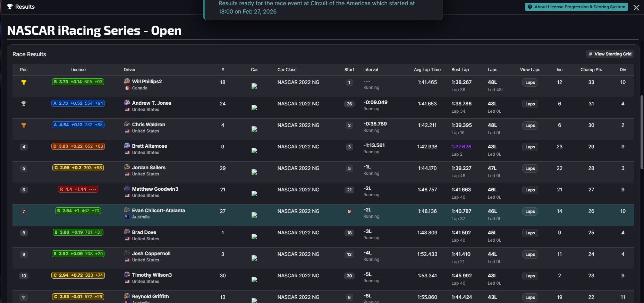The image size is (644, 303).
Task: Close the results window with the X
Action: (636, 8)
